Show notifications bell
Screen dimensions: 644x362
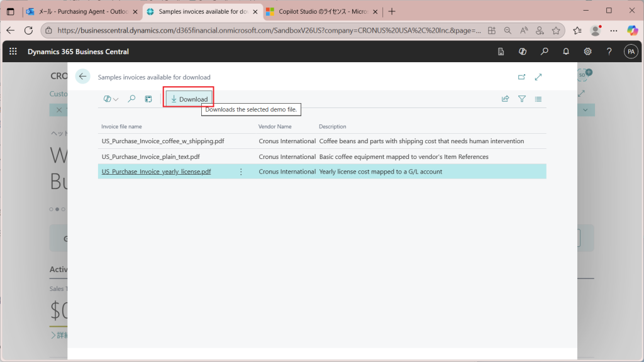[566, 52]
